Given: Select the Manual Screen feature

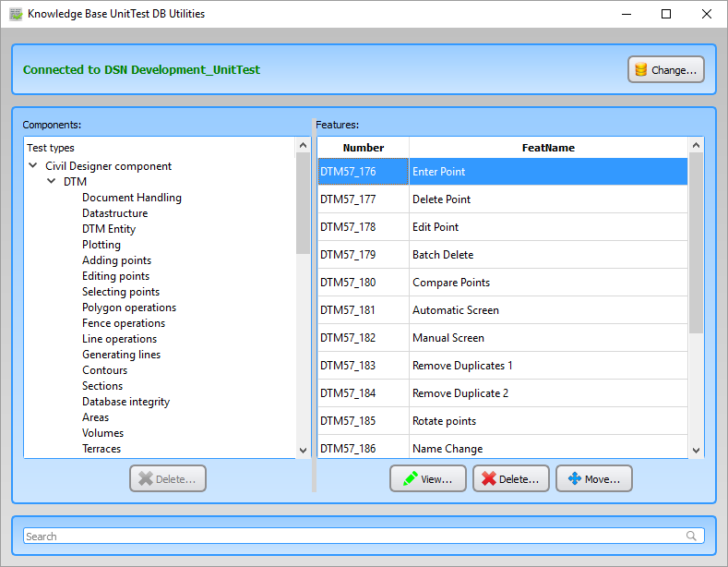Looking at the screenshot, I should [502, 338].
